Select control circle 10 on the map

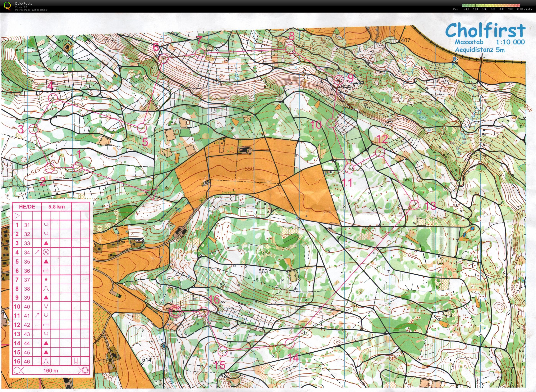pos(332,123)
